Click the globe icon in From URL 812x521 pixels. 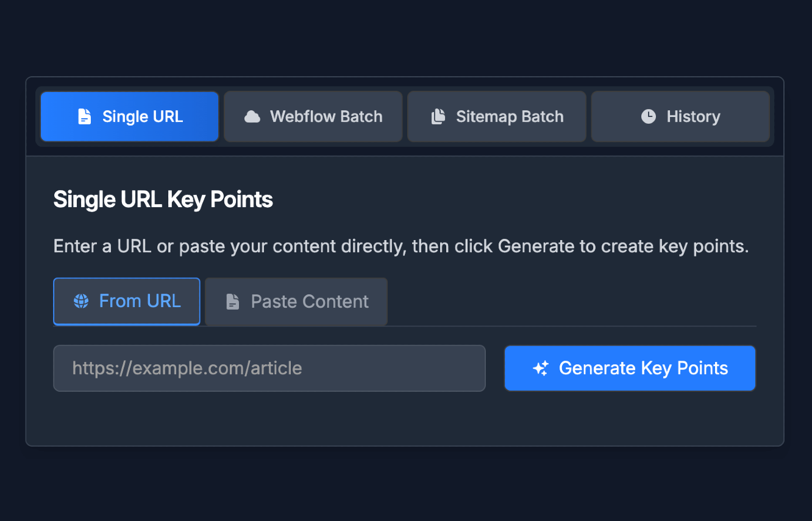(81, 301)
